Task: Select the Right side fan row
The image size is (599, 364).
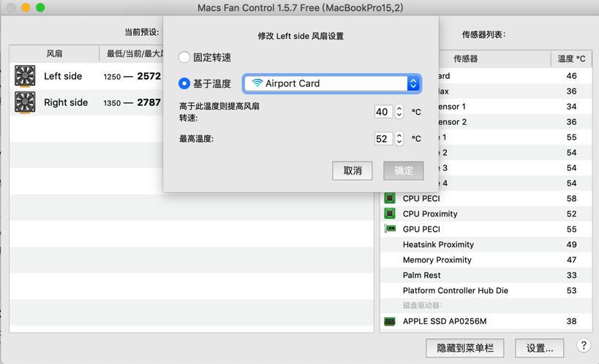Action: click(87, 102)
